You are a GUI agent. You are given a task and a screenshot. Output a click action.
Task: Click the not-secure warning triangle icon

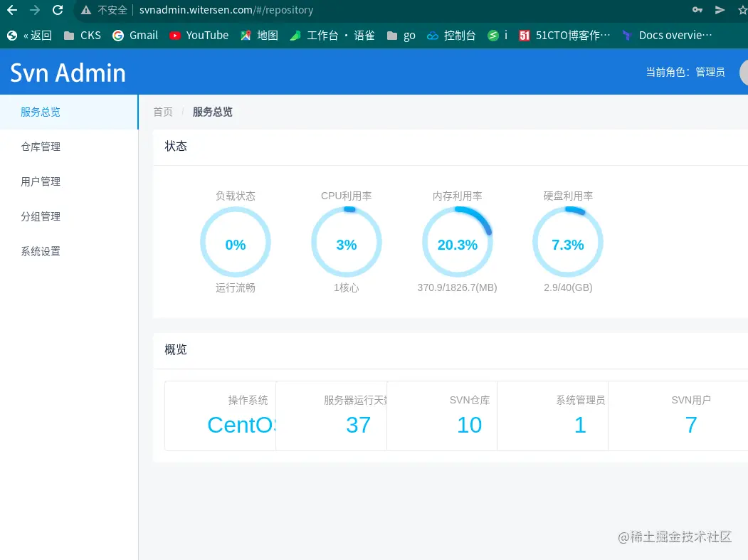pos(86,10)
